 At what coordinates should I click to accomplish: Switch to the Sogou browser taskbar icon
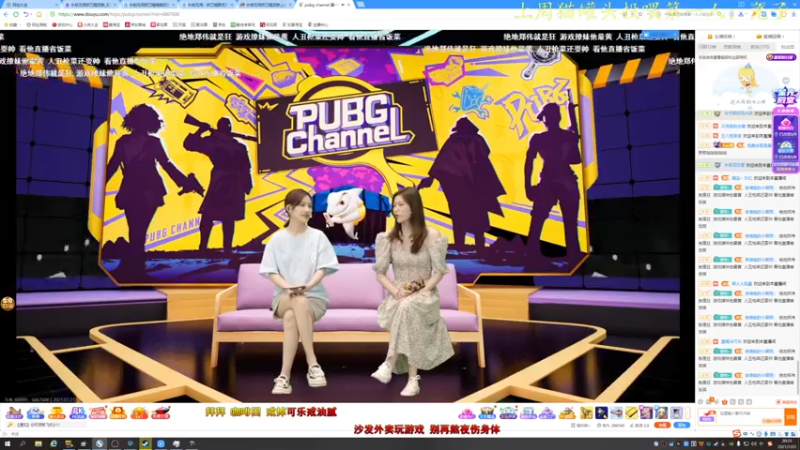pos(99,444)
